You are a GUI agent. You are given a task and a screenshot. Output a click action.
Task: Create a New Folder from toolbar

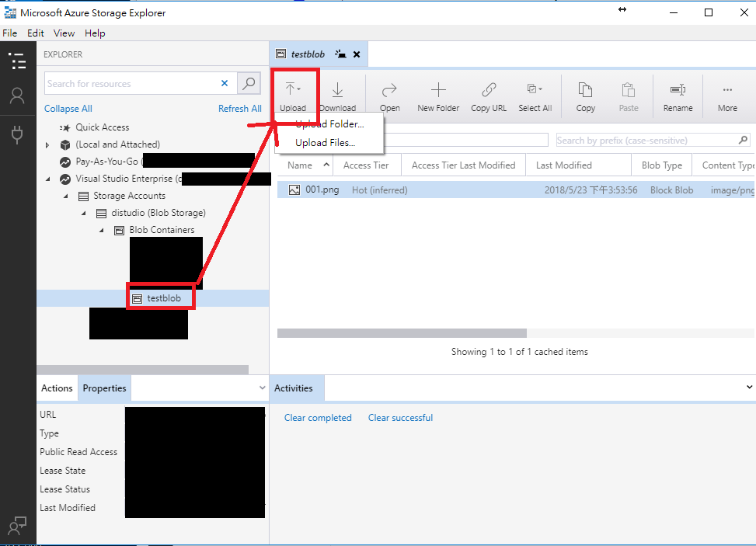coord(438,97)
